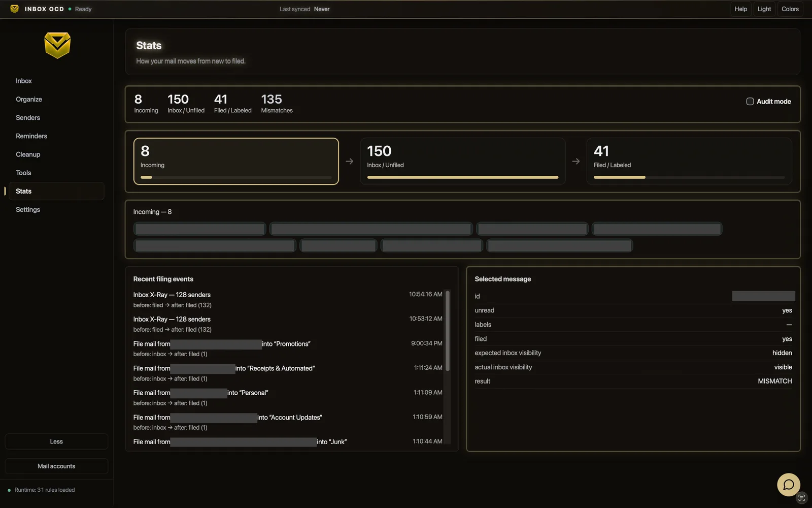Click the Last synced Never status

pos(304,9)
